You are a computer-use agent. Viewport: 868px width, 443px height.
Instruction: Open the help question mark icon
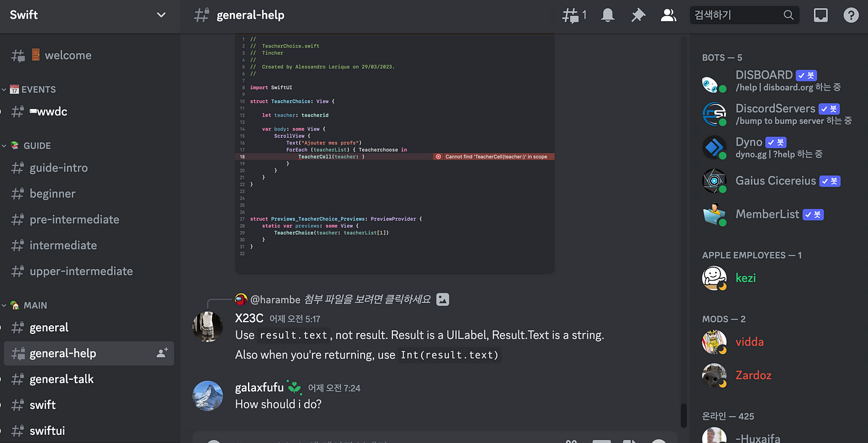click(x=851, y=15)
